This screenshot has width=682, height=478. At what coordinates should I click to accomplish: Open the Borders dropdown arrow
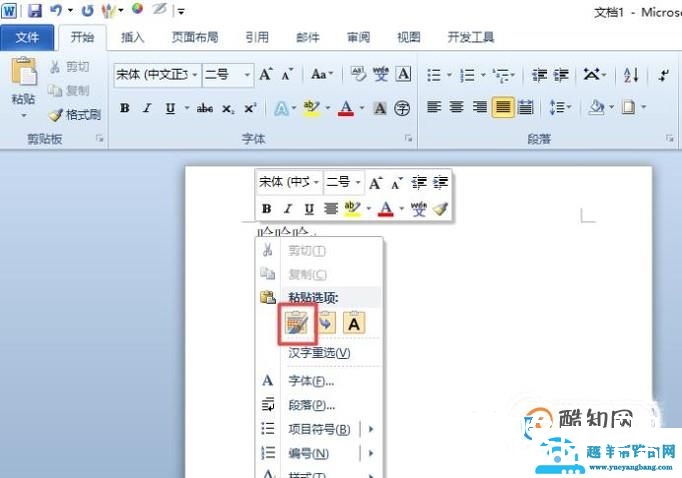644,107
